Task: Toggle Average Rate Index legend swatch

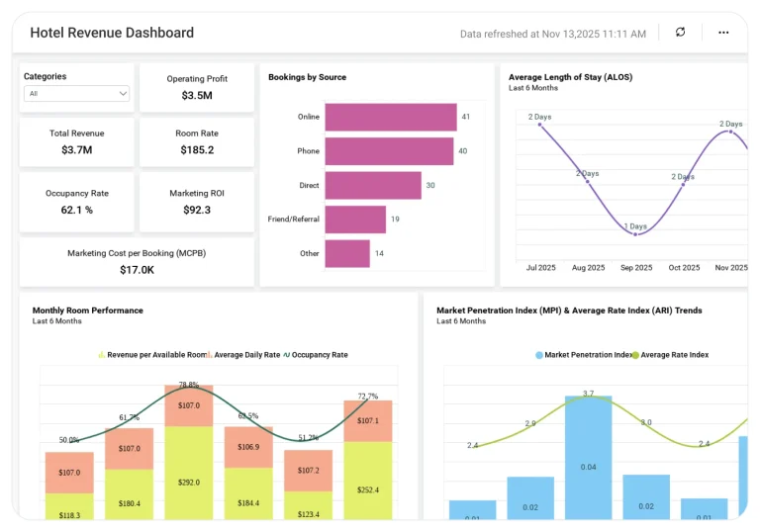Action: [635, 355]
